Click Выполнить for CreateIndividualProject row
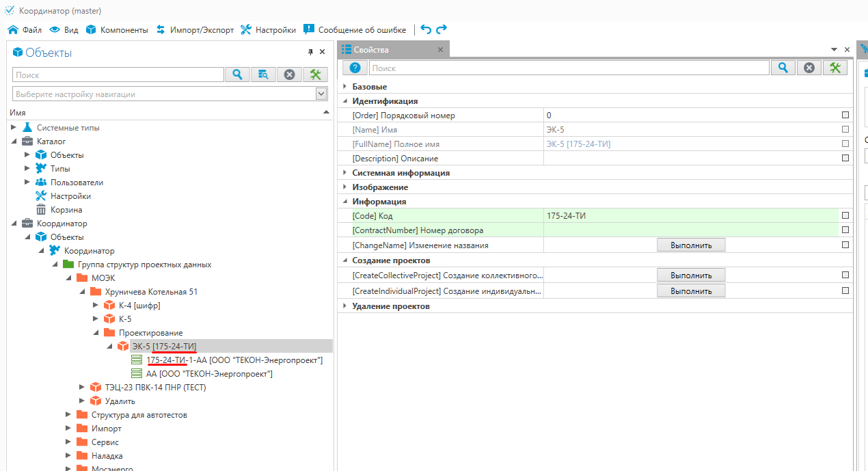Viewport: 868px width, 471px height. [691, 291]
